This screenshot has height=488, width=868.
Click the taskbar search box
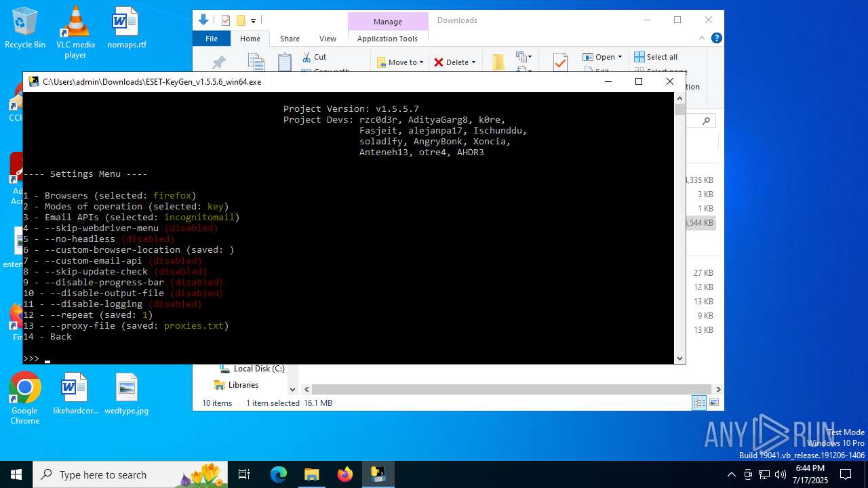point(130,474)
